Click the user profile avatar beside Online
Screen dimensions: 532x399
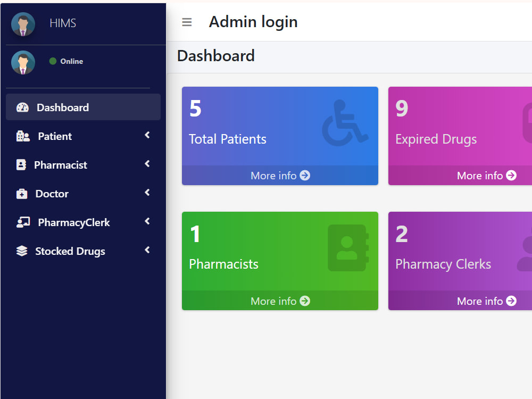(23, 62)
